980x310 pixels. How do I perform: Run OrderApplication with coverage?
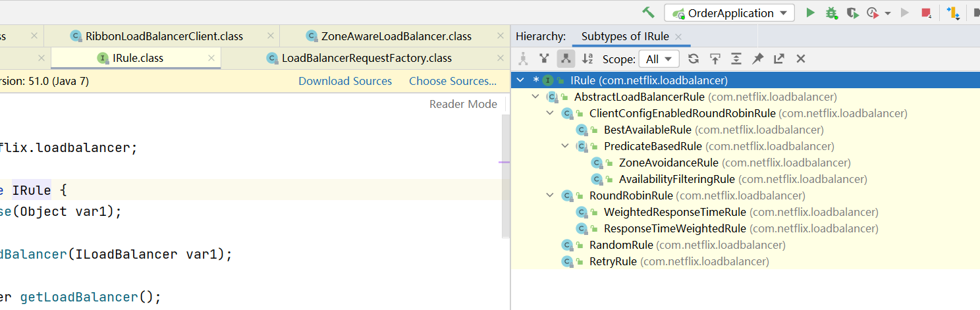[852, 13]
